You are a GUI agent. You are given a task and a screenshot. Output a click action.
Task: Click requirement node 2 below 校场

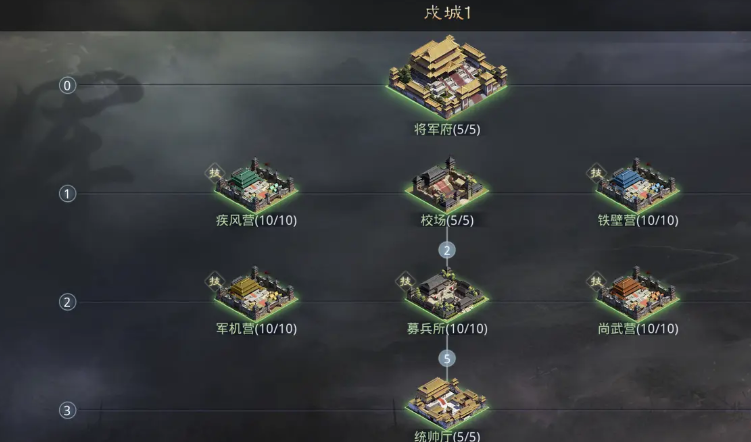[447, 250]
